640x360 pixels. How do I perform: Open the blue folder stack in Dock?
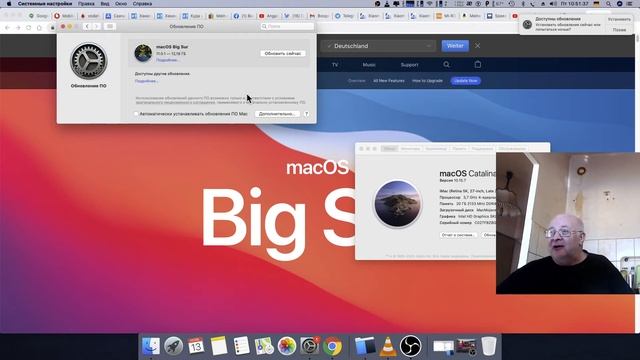(x=364, y=346)
